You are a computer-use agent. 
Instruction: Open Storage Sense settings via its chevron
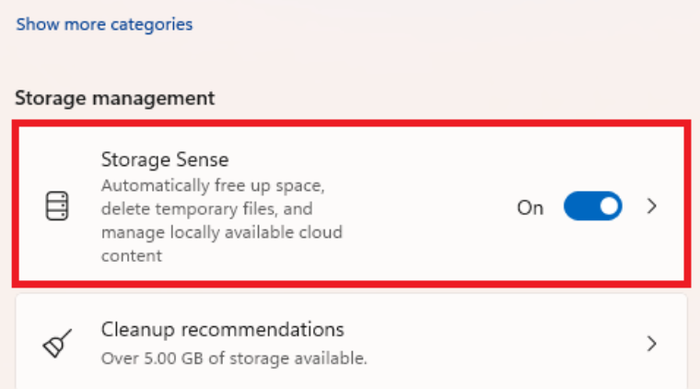coord(652,206)
